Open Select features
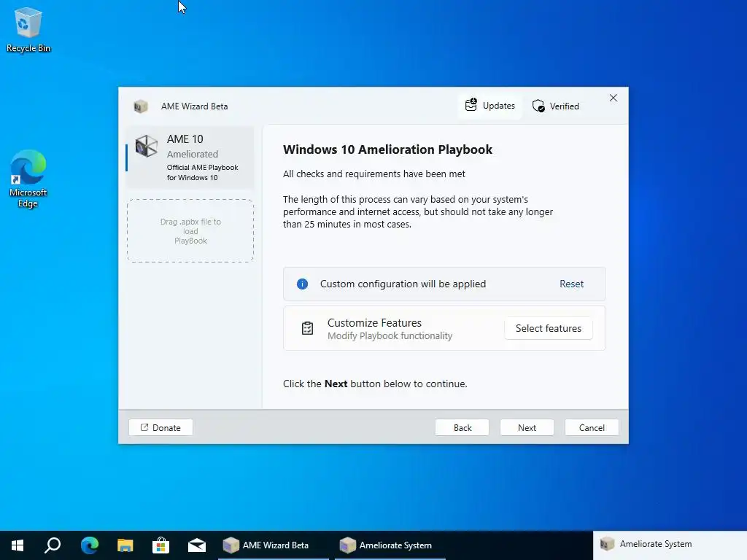The image size is (747, 560). point(549,328)
